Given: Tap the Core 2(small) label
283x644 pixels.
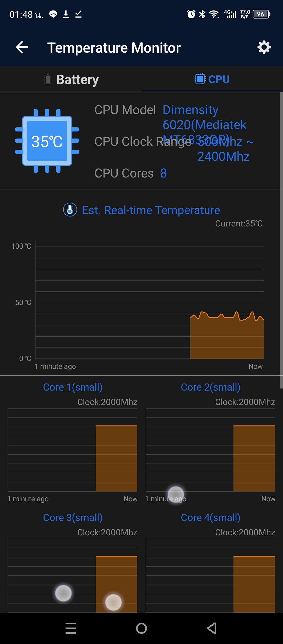Looking at the screenshot, I should (210, 387).
